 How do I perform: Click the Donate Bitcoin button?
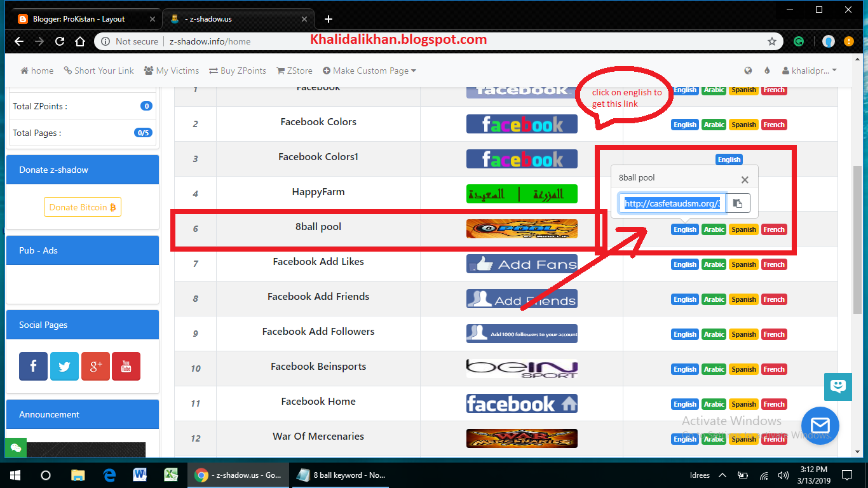click(82, 207)
